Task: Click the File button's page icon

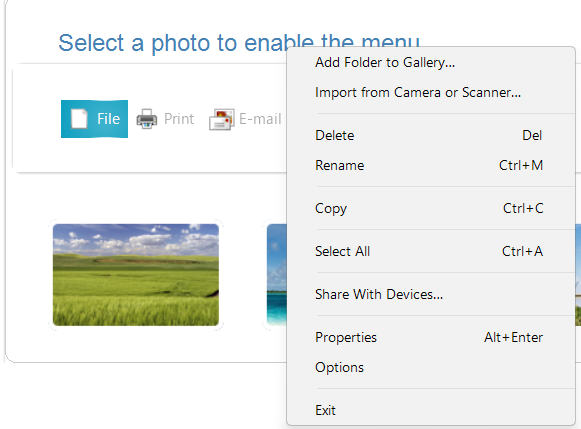Action: (79, 119)
